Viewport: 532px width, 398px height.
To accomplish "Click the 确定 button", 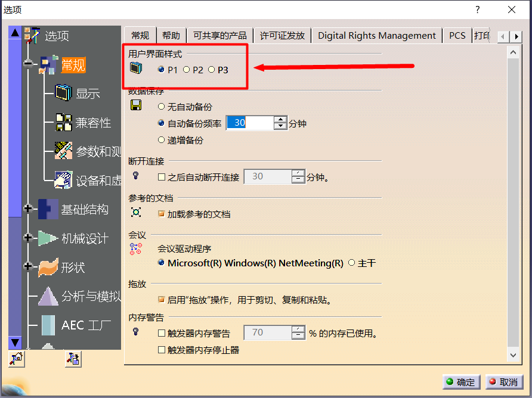I will 459,382.
